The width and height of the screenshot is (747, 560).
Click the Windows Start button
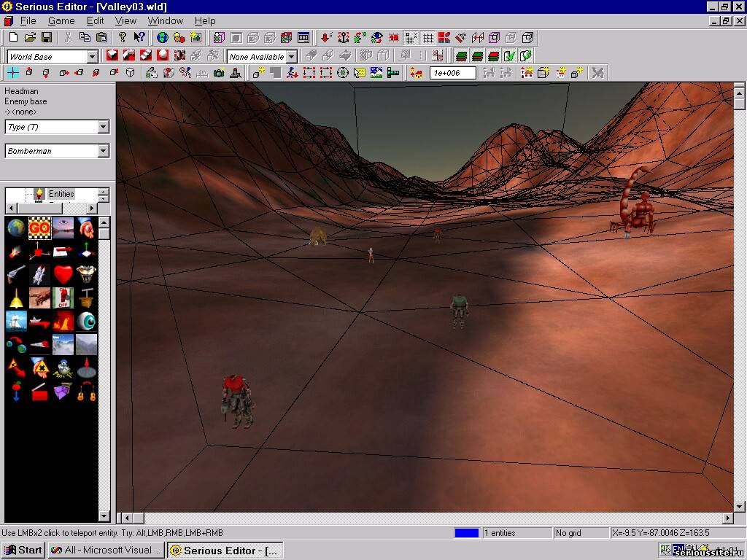point(23,550)
